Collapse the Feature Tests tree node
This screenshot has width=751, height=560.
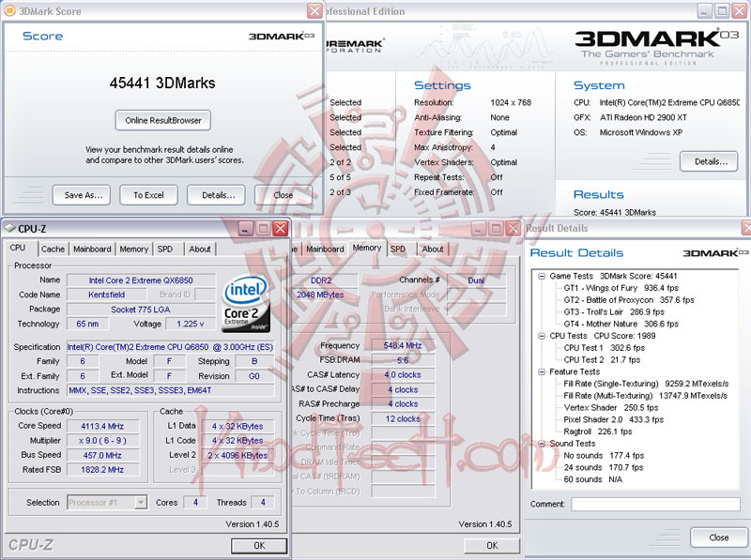tap(542, 371)
